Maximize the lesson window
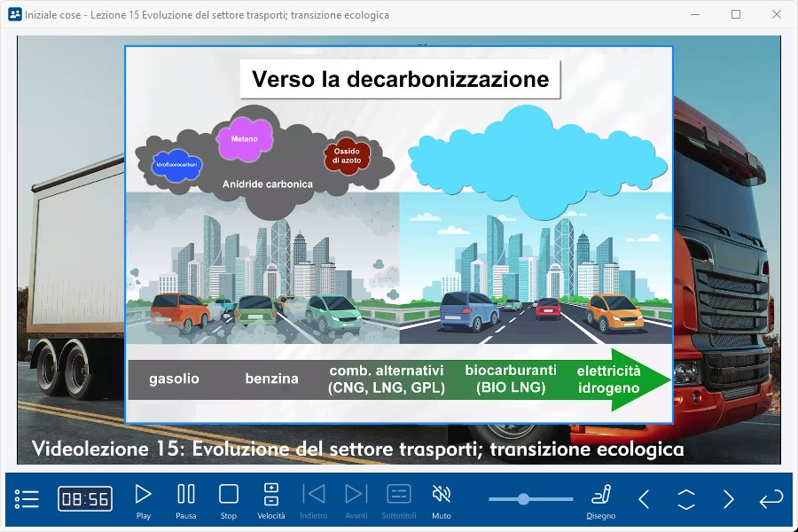 coord(736,14)
